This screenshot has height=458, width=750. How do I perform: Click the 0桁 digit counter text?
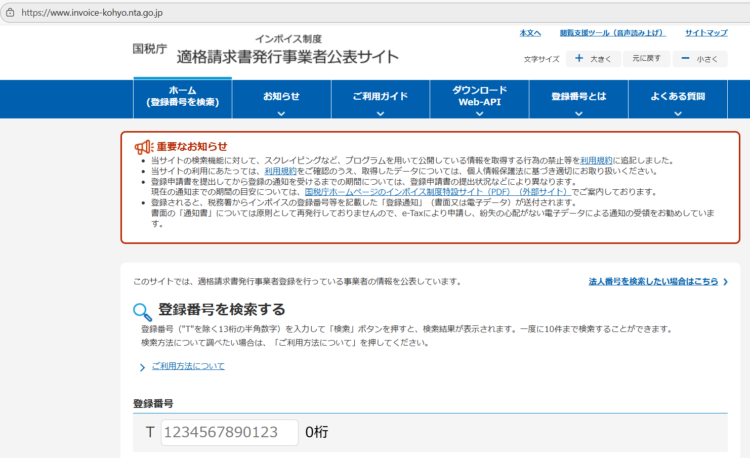click(x=317, y=432)
